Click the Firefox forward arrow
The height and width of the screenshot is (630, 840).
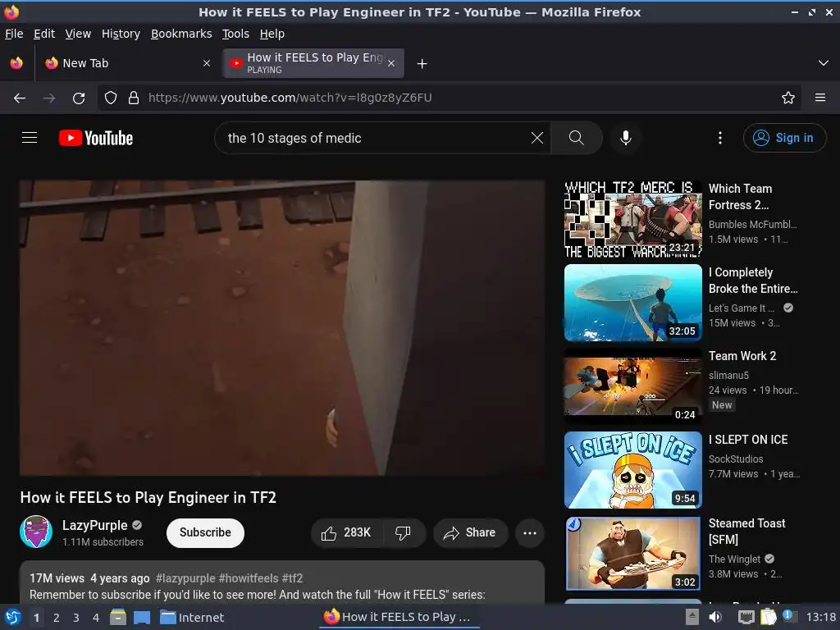49,98
